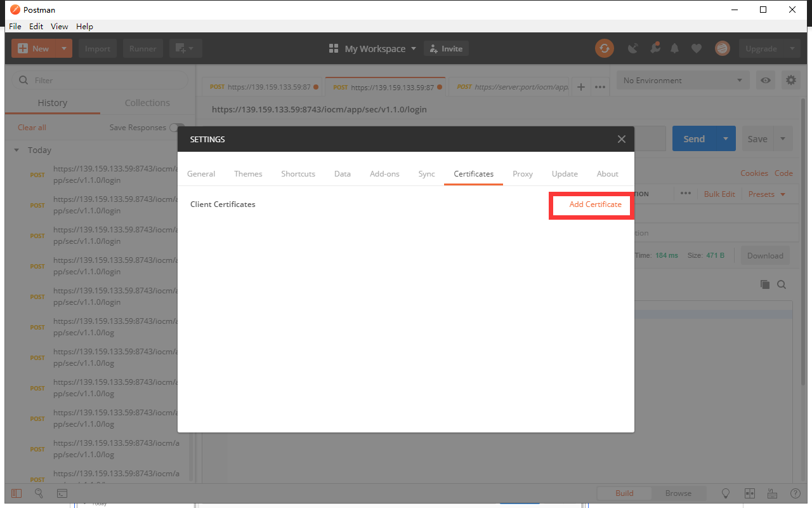Image resolution: width=812 pixels, height=508 pixels.
Task: Send the request with Send button
Action: coord(694,138)
